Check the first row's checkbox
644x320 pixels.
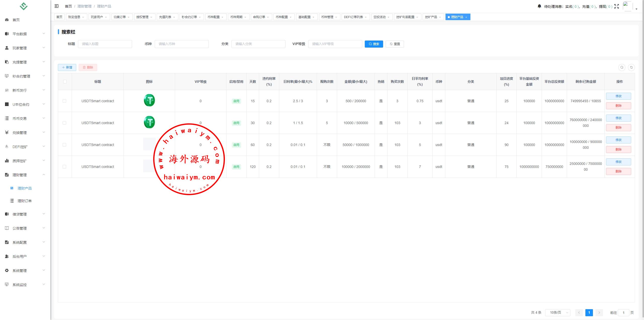click(x=64, y=101)
